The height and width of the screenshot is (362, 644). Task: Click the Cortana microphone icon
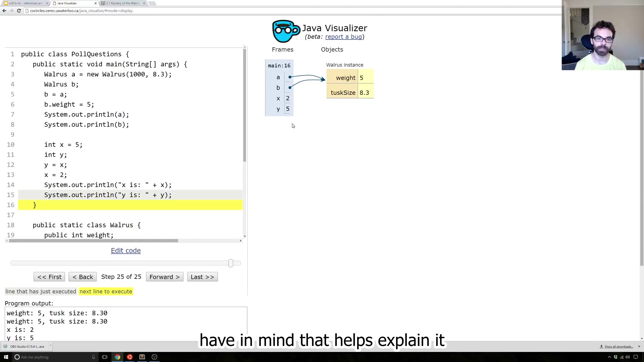[93, 357]
